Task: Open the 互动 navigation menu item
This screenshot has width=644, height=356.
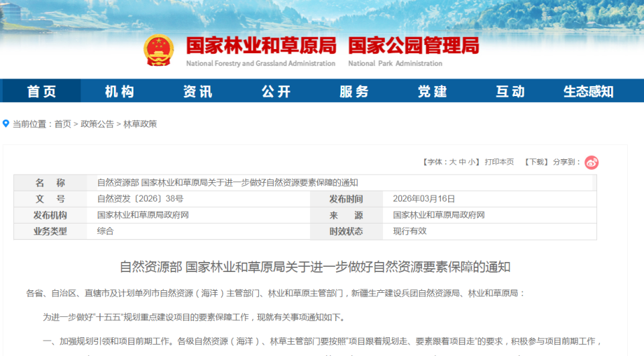Action: click(x=510, y=91)
